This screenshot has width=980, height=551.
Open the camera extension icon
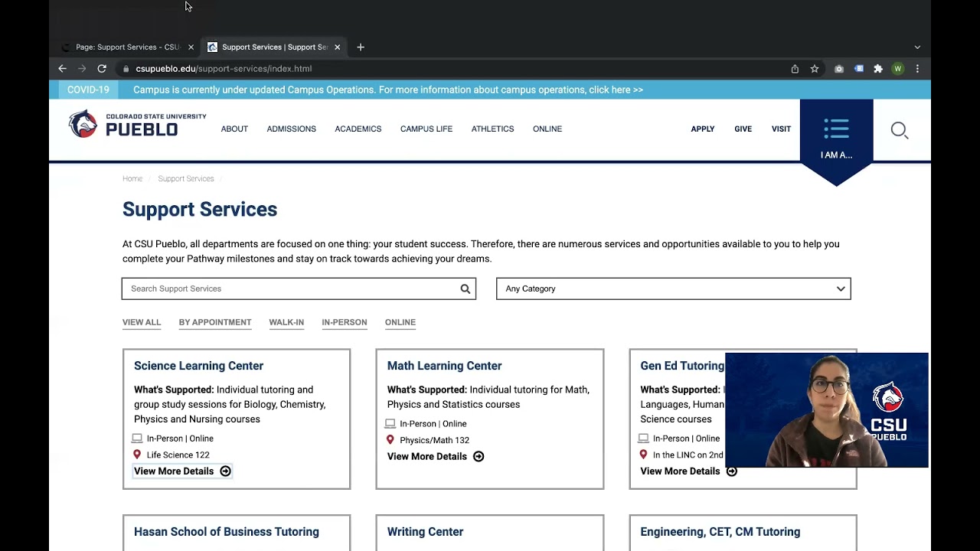[839, 68]
